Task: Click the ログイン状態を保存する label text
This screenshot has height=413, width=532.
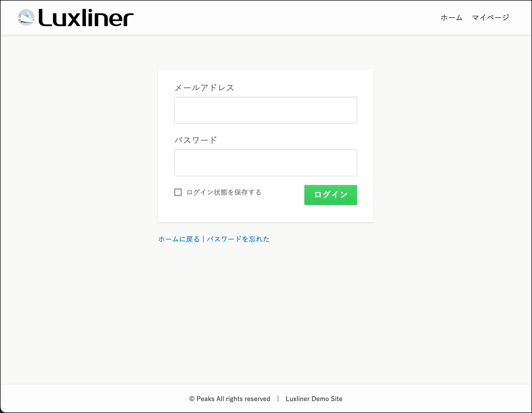Action: coord(224,192)
